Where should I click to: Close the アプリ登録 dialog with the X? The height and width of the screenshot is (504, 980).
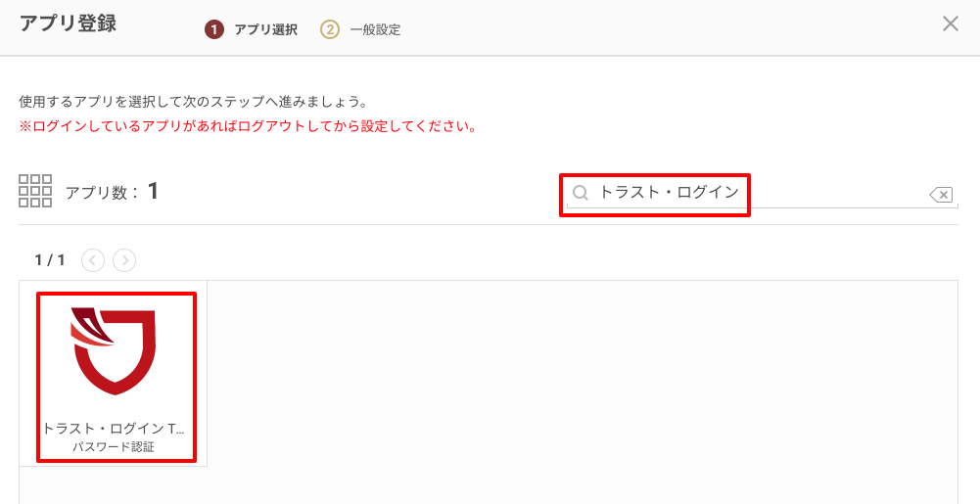pyautogui.click(x=950, y=24)
